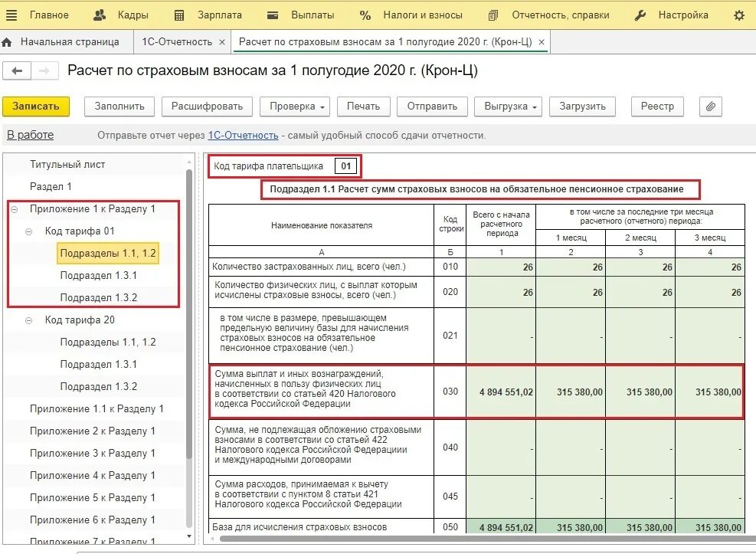Viewport: 756px width, 554px height.
Task: Click the Отправить button
Action: (433, 107)
